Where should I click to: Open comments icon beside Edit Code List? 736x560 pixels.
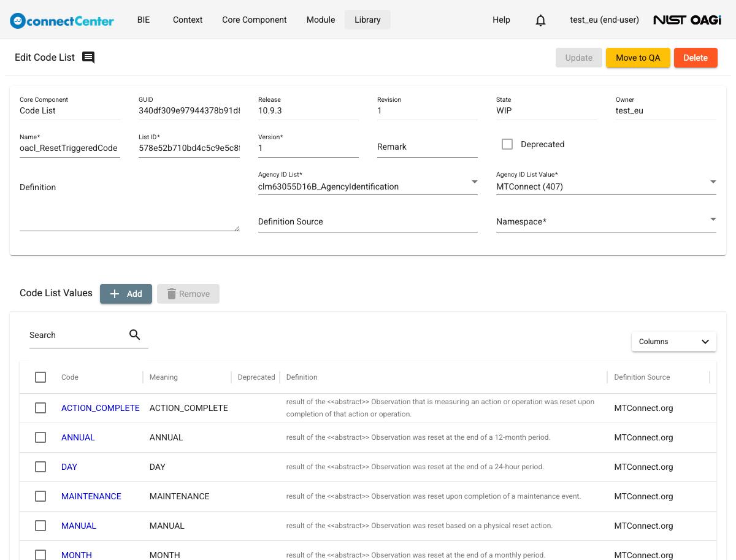pyautogui.click(x=88, y=58)
